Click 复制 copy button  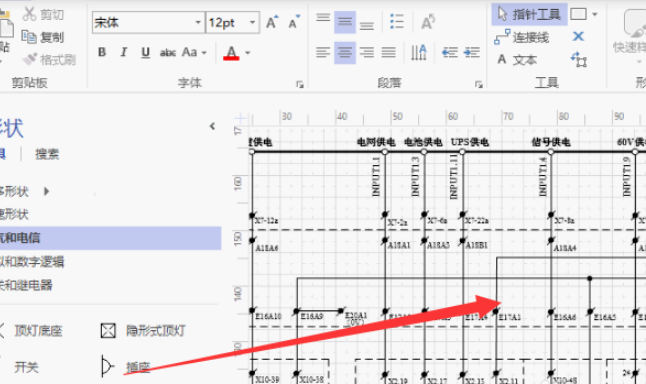43,37
